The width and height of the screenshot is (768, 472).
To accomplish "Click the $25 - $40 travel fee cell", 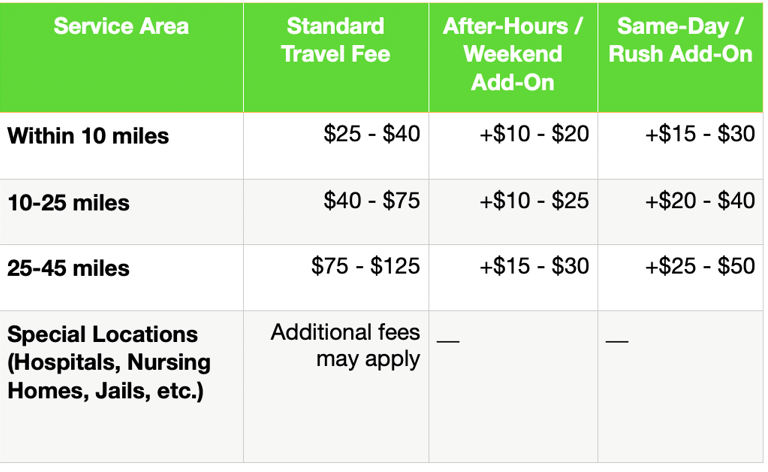I will (x=336, y=146).
